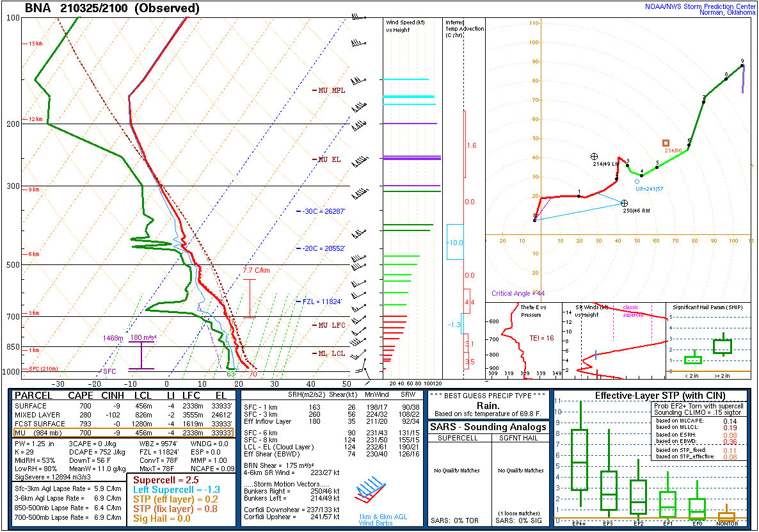Click the 1km & 6km AGL wind barbs icon
This screenshot has height=532, width=759.
pyautogui.click(x=371, y=491)
